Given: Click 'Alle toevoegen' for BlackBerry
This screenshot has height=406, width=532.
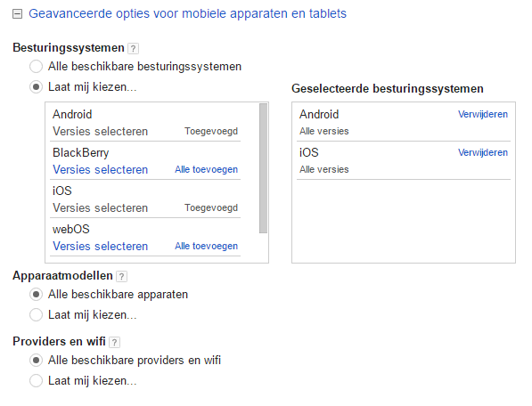Looking at the screenshot, I should point(206,169).
